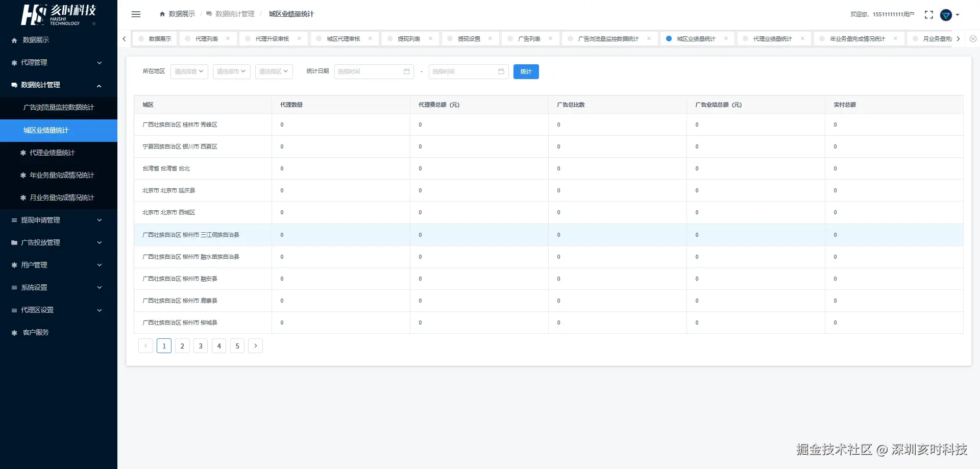Close the 提现列表 tab
This screenshot has height=469, width=980.
pos(430,39)
